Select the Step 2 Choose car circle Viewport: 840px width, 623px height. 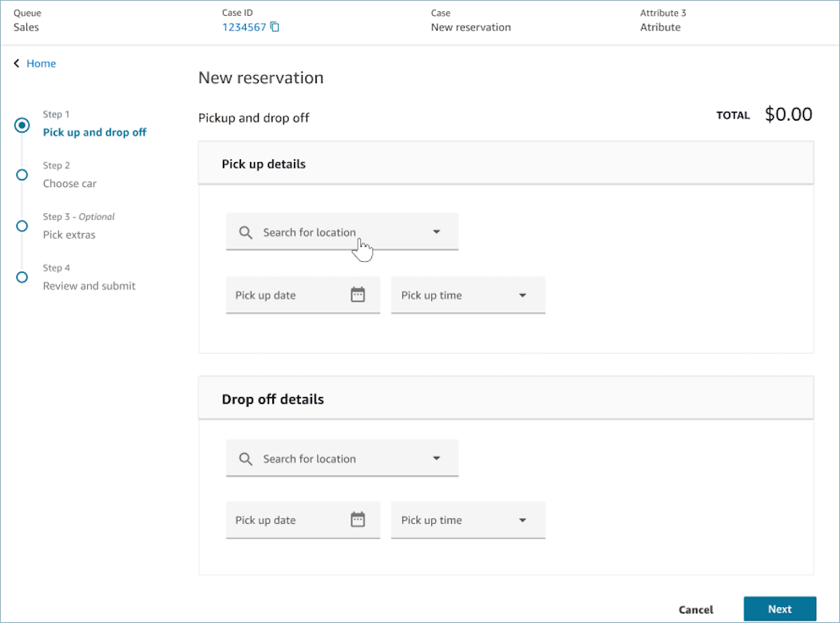[22, 175]
